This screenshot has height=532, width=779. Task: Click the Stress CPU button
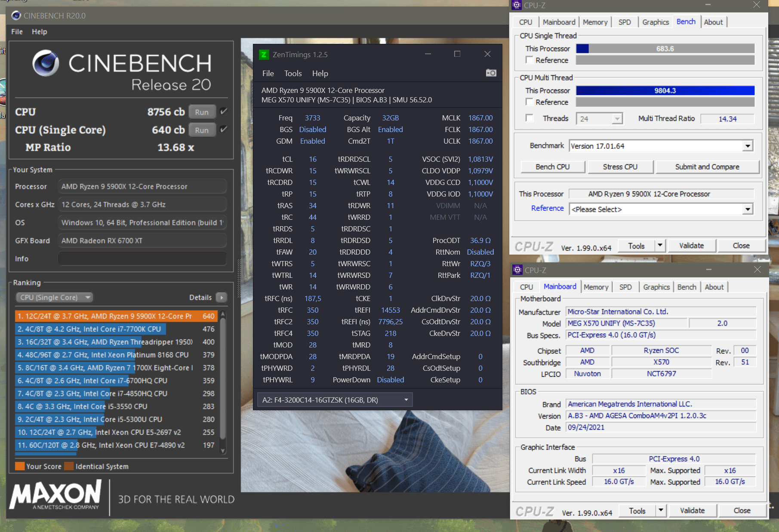[620, 166]
